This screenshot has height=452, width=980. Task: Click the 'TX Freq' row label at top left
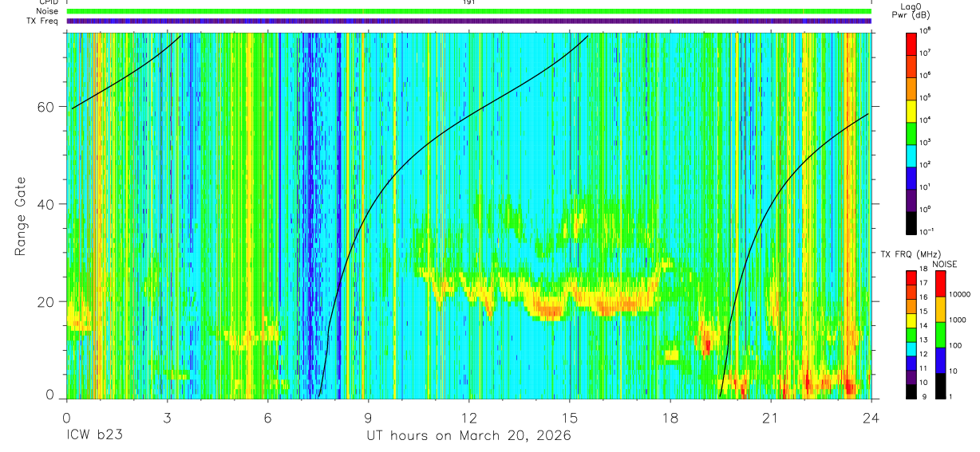[x=42, y=21]
